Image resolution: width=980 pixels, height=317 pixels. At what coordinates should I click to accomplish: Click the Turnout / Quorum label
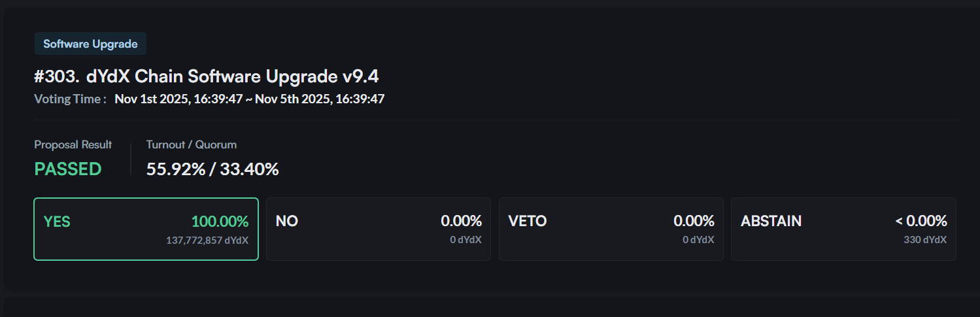click(x=192, y=144)
